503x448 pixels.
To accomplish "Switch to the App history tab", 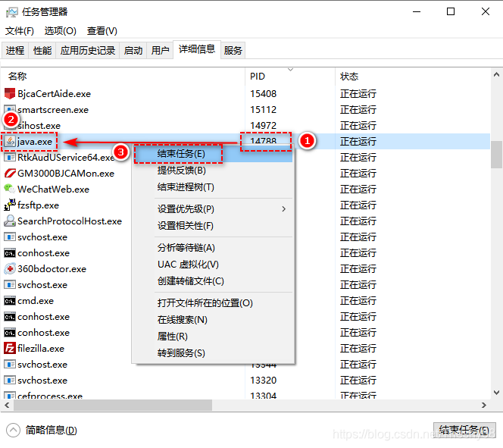I will pos(88,50).
